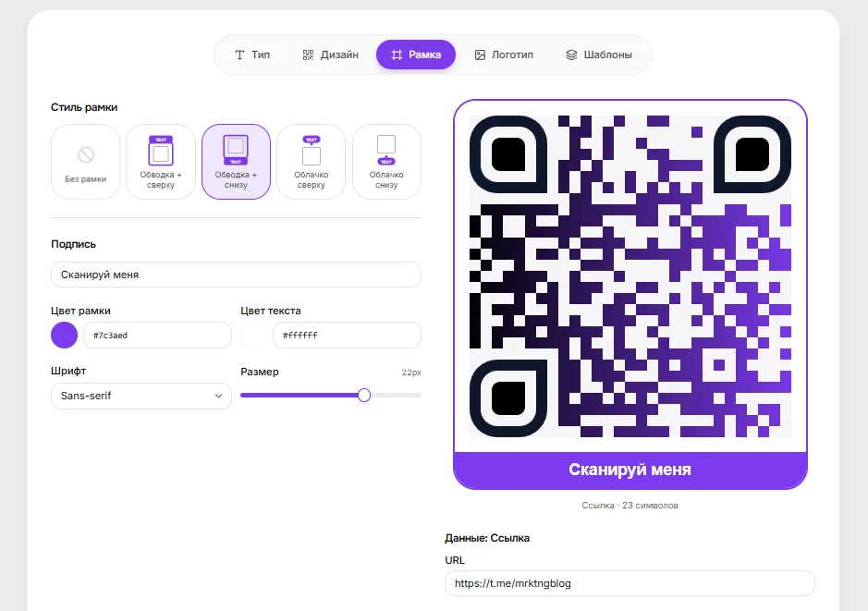Select Обводка + сверху frame style
The width and height of the screenshot is (868, 611).
(161, 162)
